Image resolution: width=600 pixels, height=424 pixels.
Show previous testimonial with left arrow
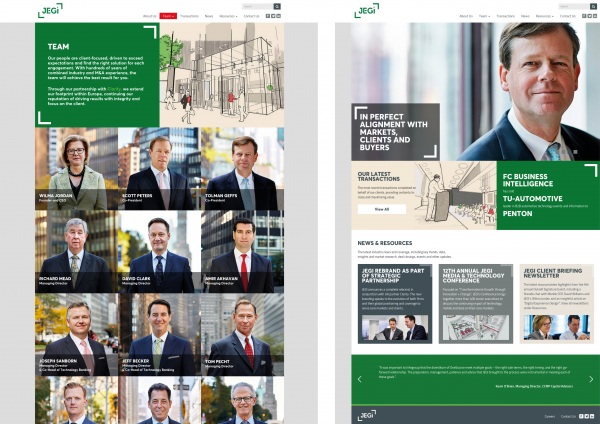[359, 379]
